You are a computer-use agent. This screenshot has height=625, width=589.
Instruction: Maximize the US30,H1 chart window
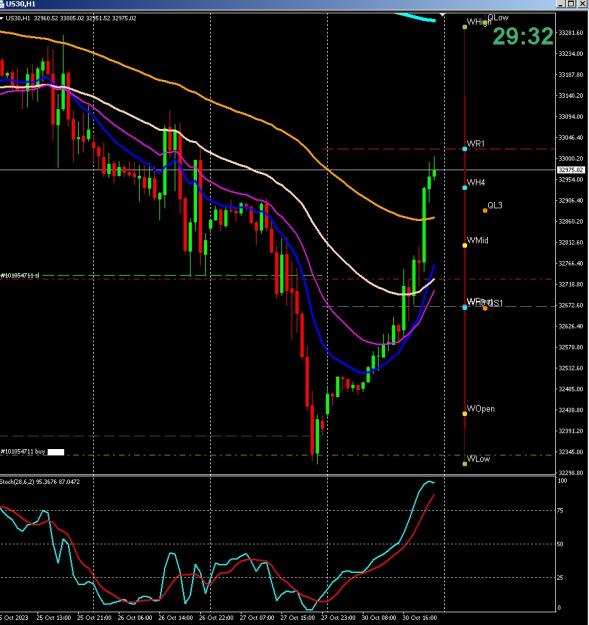coord(571,4)
